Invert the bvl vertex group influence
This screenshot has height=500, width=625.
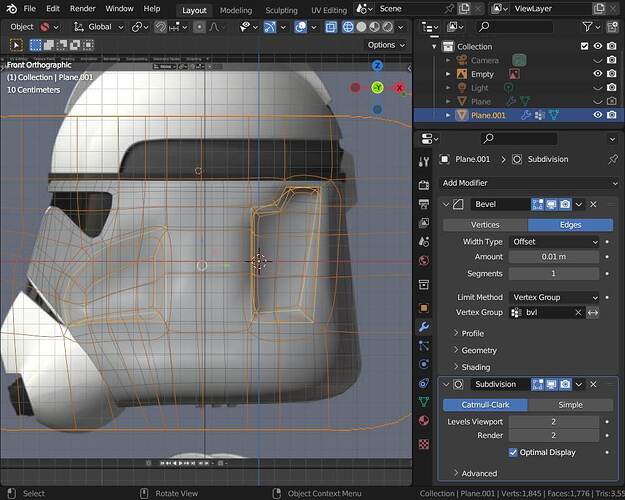tap(593, 313)
